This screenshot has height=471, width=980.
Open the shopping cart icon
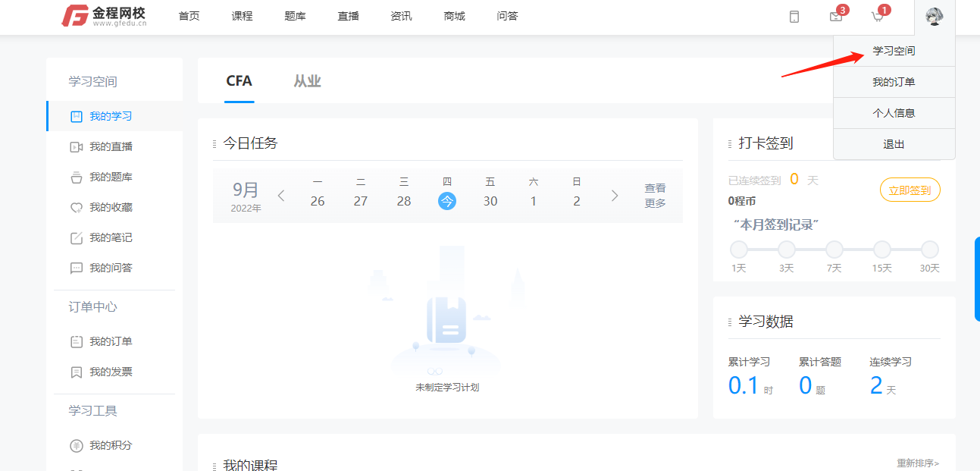[x=878, y=17]
